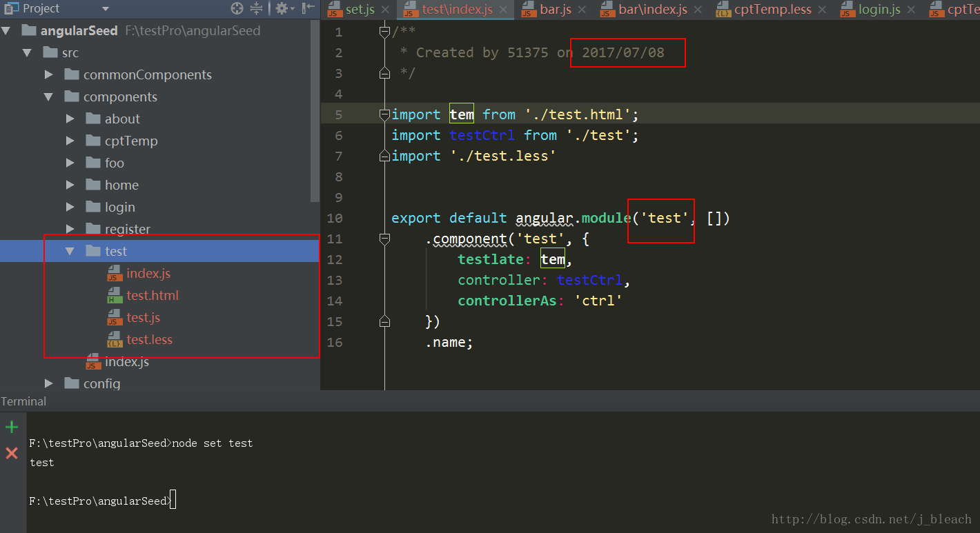Click 'controllerAs' property on line 14

point(507,301)
